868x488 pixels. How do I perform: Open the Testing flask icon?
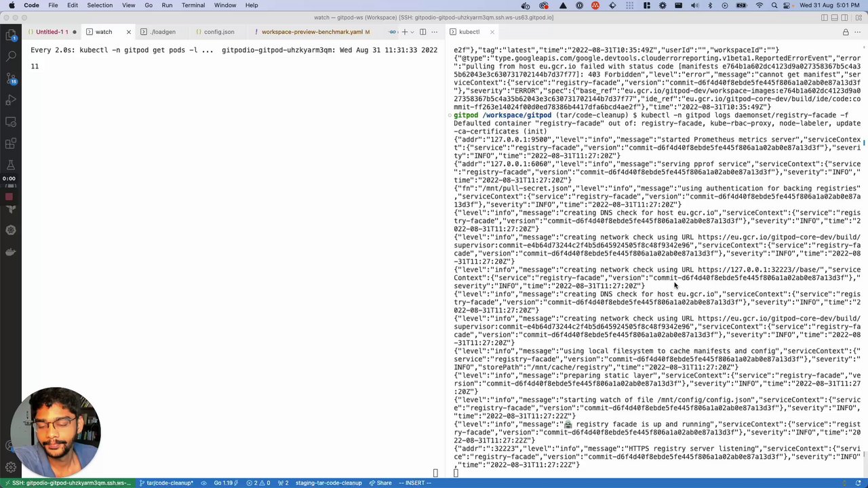point(10,165)
